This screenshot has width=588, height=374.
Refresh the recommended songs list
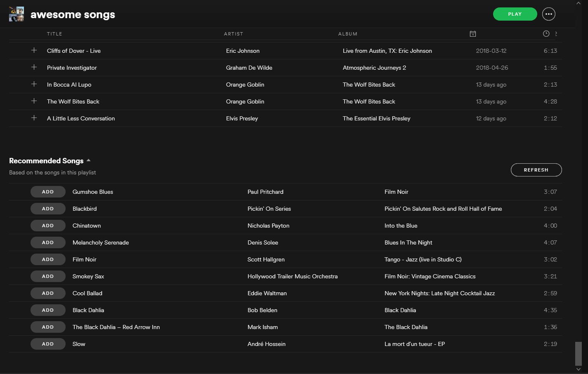tap(536, 170)
